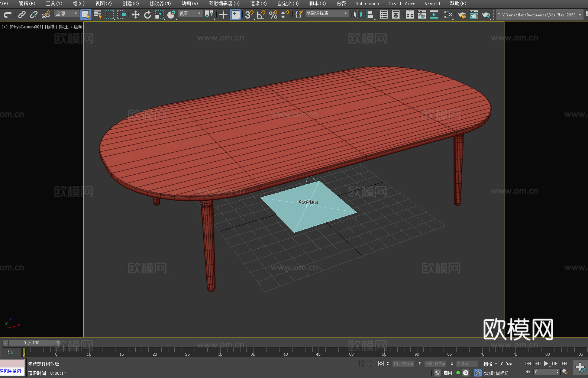Open the 组(G) menu
The image size is (588, 378).
pos(79,3)
